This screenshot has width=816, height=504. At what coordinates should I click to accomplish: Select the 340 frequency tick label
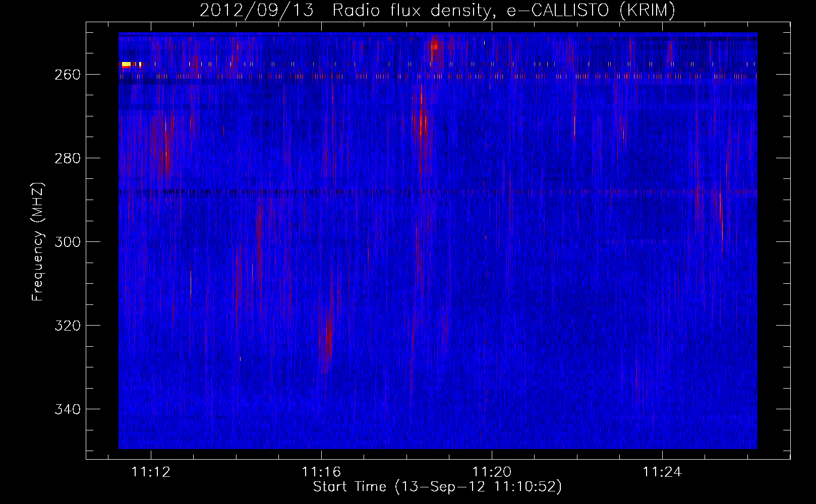[67, 409]
